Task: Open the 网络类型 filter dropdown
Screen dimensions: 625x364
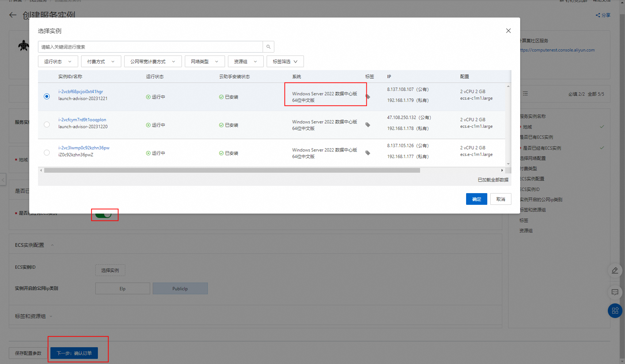Action: tap(205, 61)
